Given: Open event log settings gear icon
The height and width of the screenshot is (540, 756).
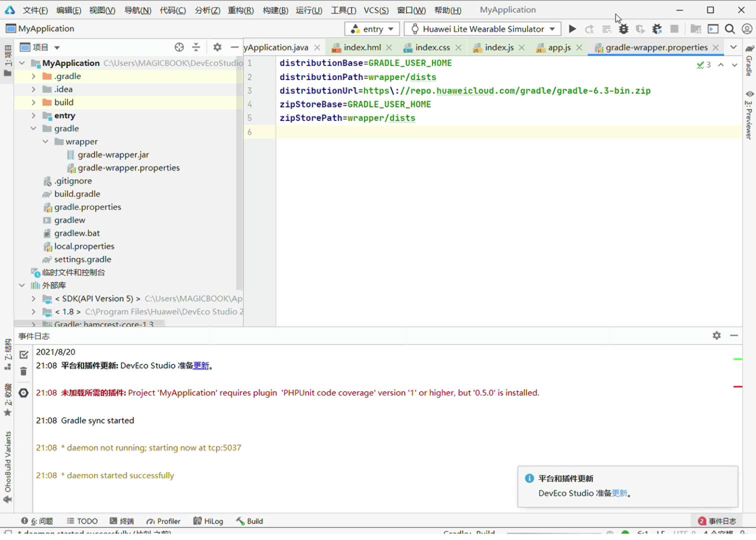Looking at the screenshot, I should pyautogui.click(x=716, y=335).
